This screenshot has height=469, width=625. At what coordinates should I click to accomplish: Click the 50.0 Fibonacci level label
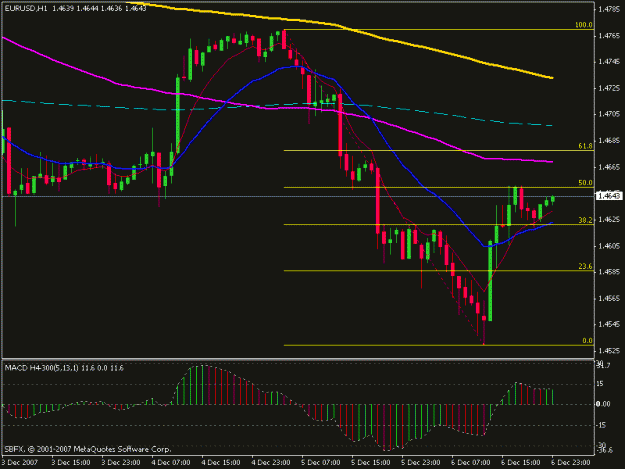point(585,183)
